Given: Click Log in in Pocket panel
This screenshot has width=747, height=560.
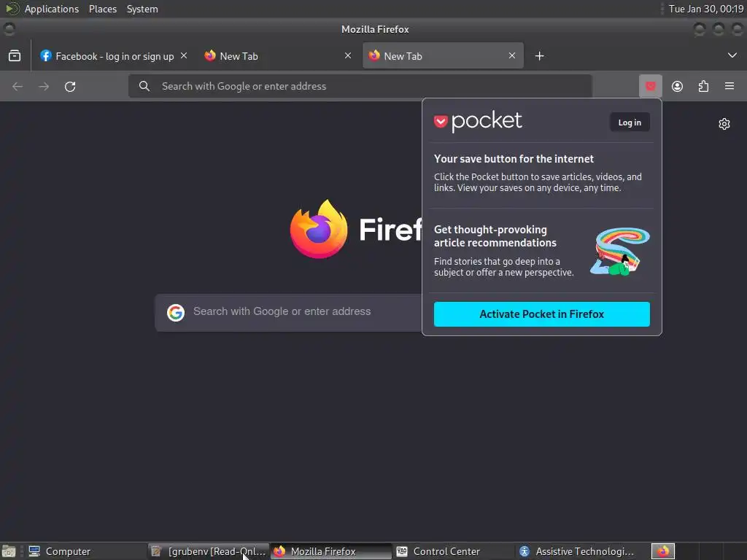Looking at the screenshot, I should tap(630, 122).
